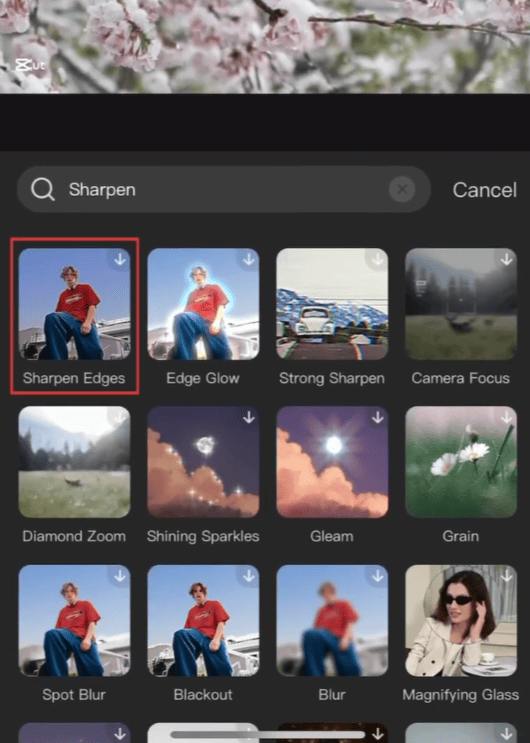Screen dimensions: 530x743
Task: Select the Grain effect thumbnail
Action: click(x=461, y=462)
